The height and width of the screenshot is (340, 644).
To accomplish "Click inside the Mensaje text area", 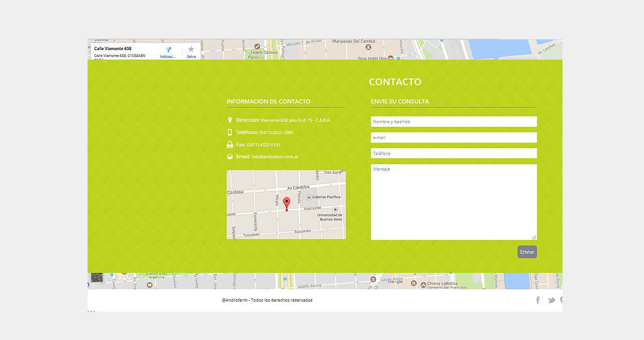I will 453,201.
